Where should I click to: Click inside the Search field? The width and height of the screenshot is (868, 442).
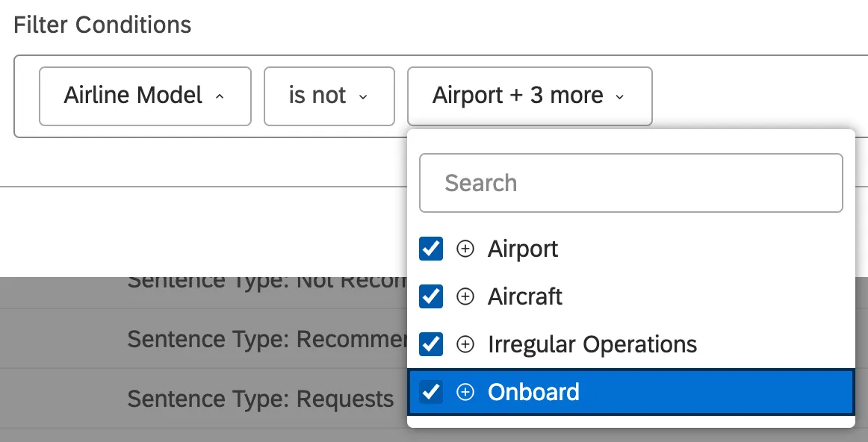631,183
